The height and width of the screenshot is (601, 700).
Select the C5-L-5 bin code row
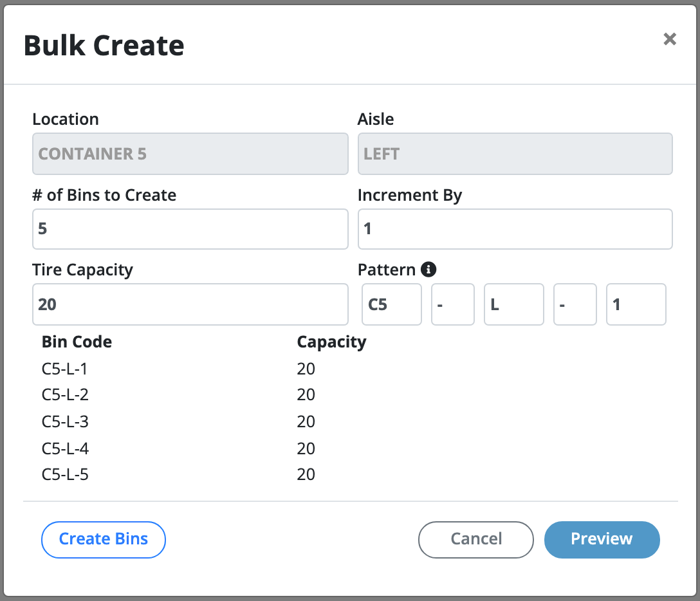click(x=66, y=475)
